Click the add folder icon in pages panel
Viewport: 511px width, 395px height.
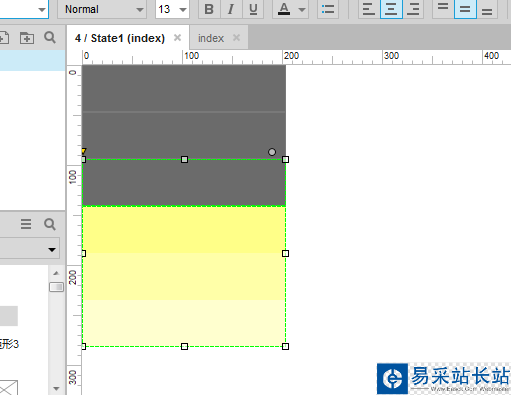(27, 38)
